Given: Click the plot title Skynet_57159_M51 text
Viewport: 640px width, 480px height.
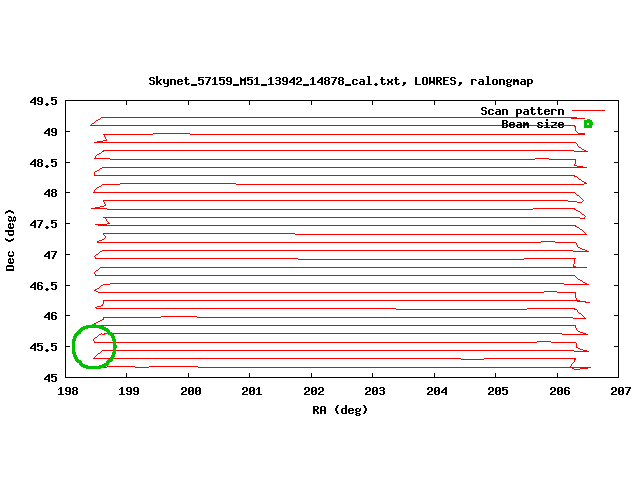Looking at the screenshot, I should tap(340, 81).
